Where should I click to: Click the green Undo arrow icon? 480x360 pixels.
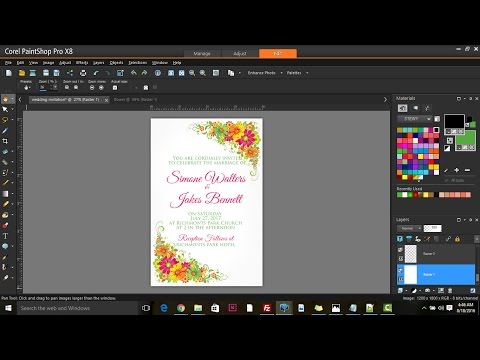click(x=134, y=73)
